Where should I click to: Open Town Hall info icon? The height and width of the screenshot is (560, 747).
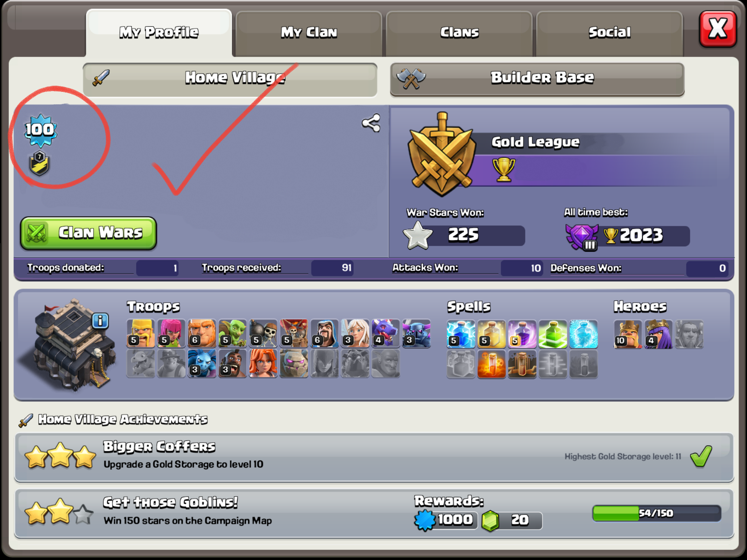coord(100,321)
